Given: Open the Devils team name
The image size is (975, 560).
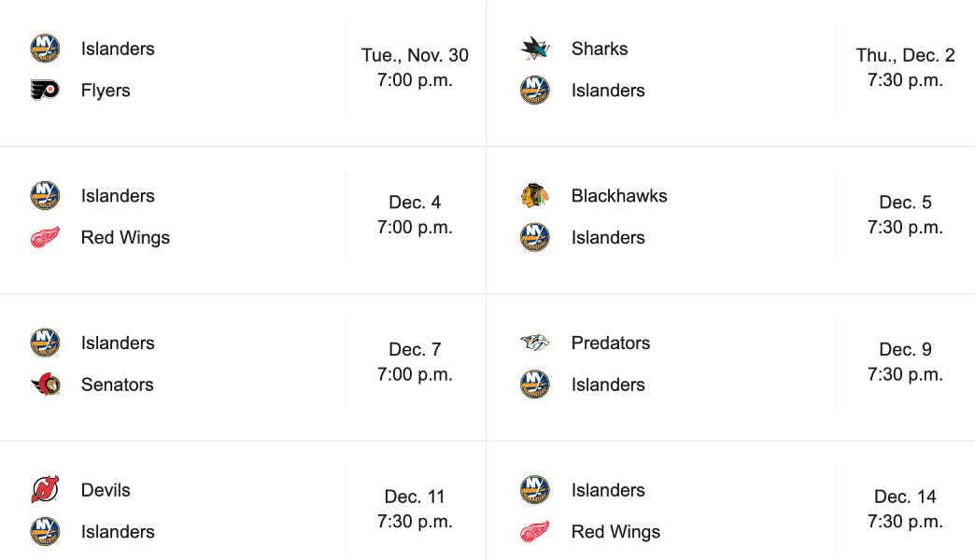Looking at the screenshot, I should tap(106, 490).
